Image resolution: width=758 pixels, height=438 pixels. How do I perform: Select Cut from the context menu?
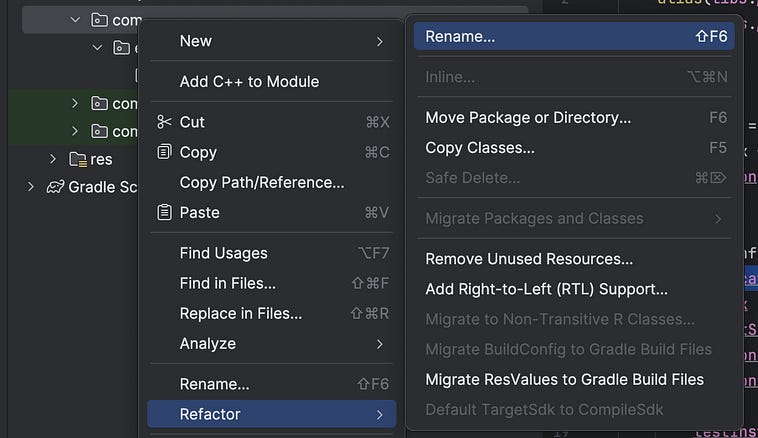[271, 122]
